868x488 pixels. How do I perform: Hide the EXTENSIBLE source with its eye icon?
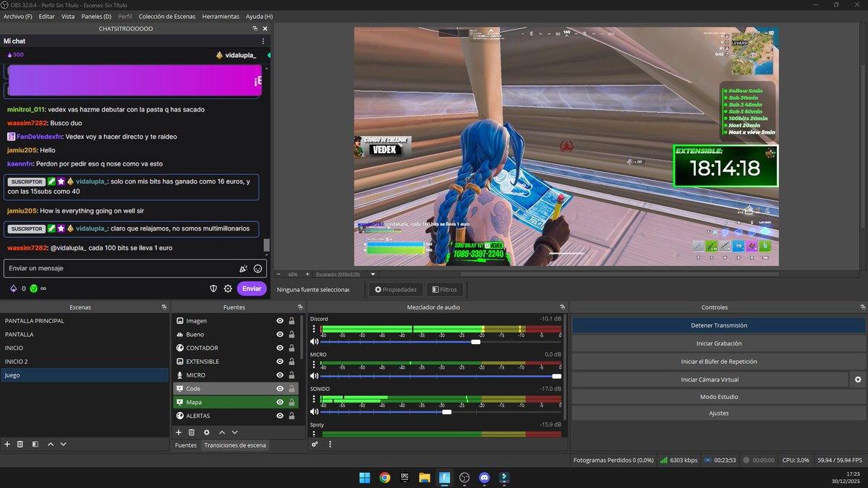(280, 361)
